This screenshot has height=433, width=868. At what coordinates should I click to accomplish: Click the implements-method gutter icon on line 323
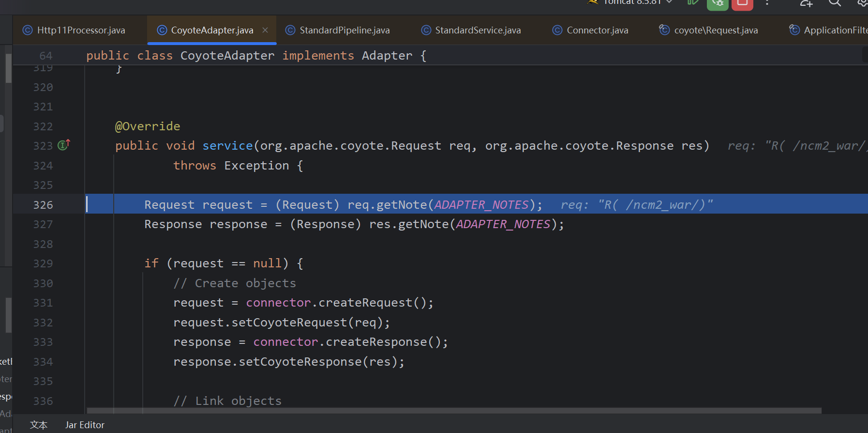click(64, 145)
